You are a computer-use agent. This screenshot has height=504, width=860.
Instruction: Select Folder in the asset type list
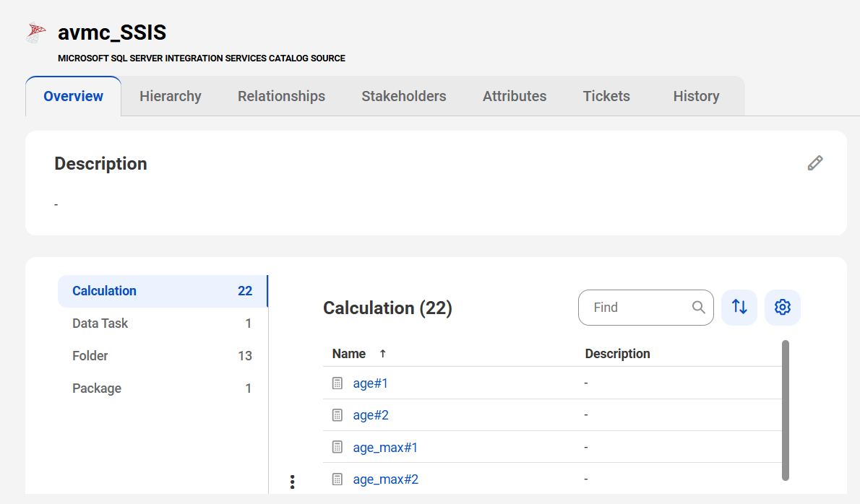(x=163, y=355)
